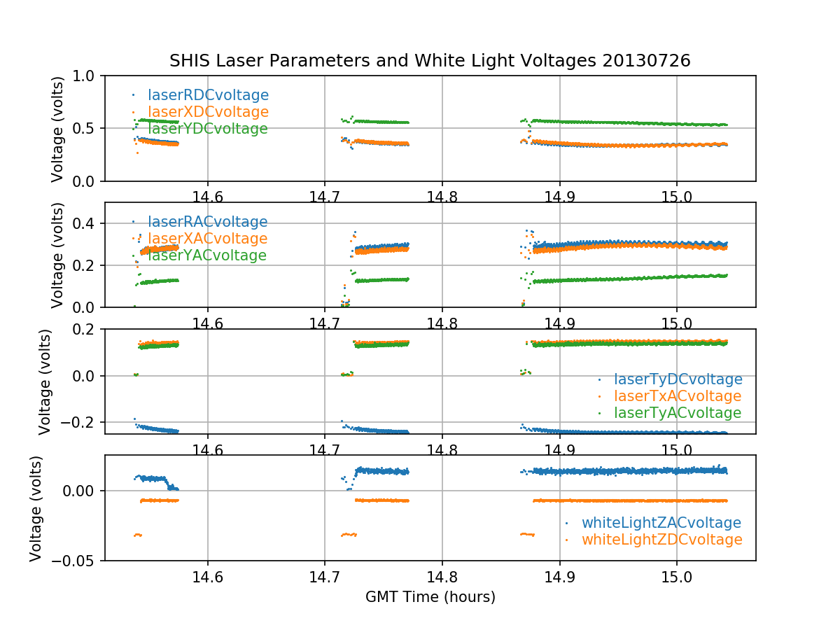The image size is (840, 630).
Task: Click the laserTyDCvoltage legend entry
Action: (678, 379)
